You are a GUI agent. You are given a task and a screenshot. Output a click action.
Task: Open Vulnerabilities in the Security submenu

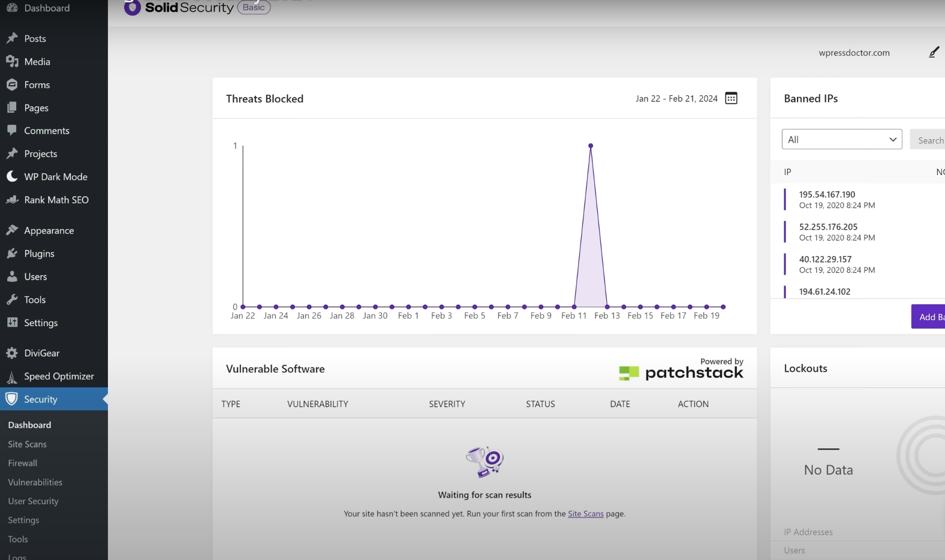pyautogui.click(x=35, y=483)
